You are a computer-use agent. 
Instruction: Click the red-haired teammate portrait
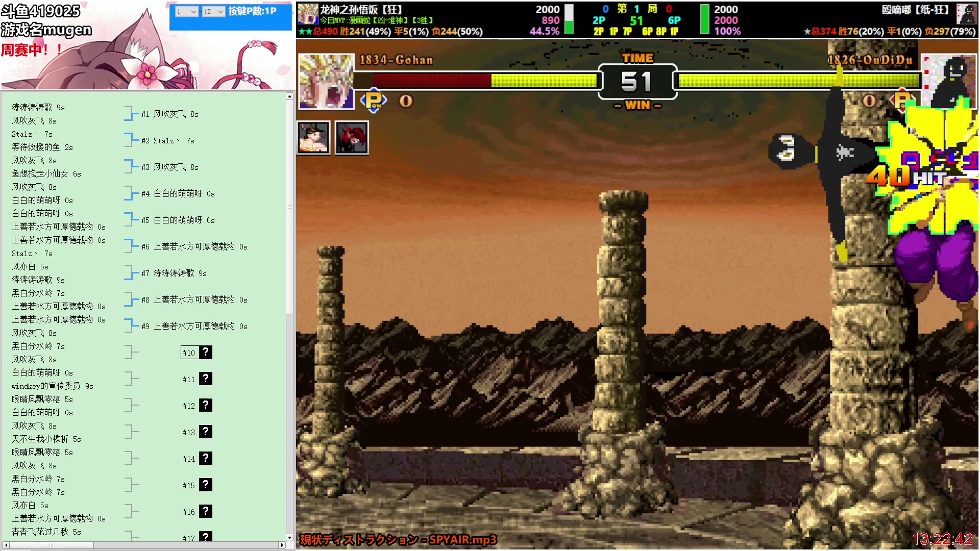pyautogui.click(x=352, y=138)
